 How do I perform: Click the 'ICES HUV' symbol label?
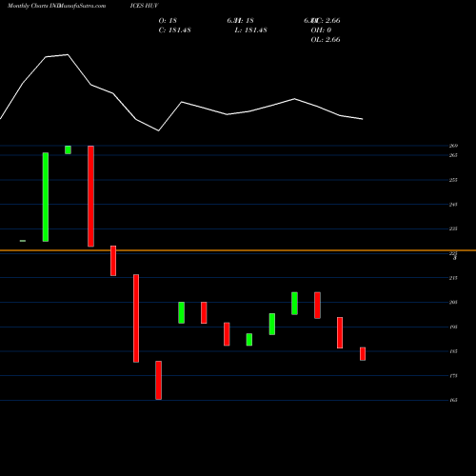[x=144, y=6]
